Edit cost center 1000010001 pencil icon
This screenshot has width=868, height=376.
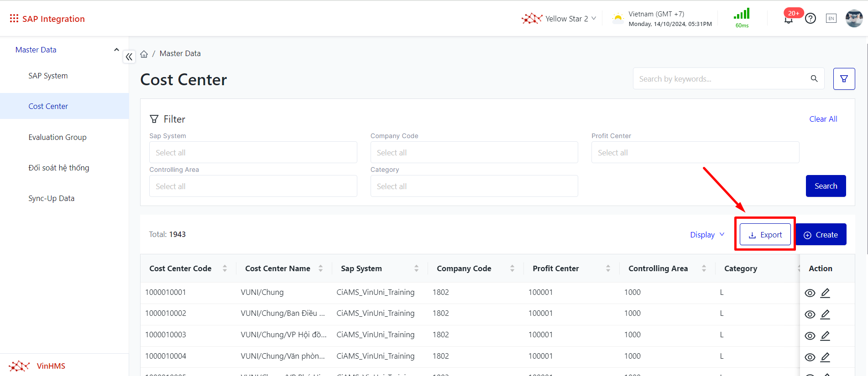[x=825, y=293]
